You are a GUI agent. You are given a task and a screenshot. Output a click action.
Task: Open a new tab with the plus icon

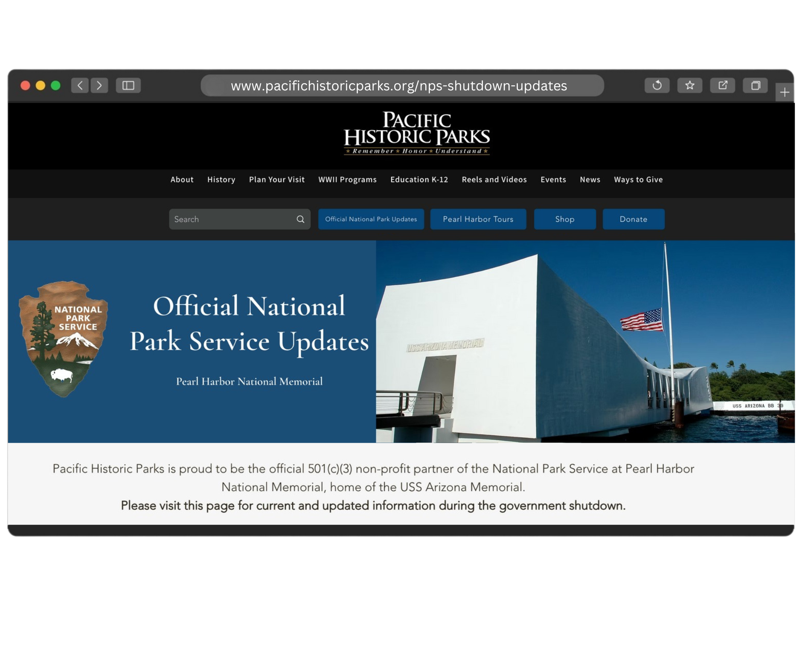[785, 93]
